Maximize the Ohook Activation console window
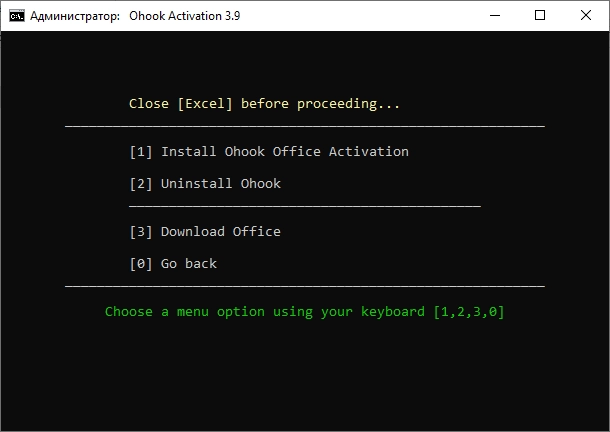The width and height of the screenshot is (610, 432). (541, 16)
